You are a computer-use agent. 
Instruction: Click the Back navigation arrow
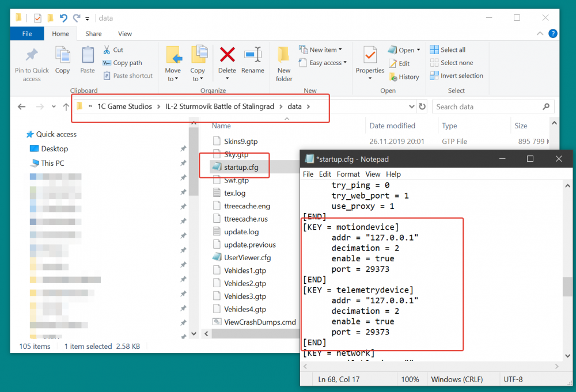(22, 107)
